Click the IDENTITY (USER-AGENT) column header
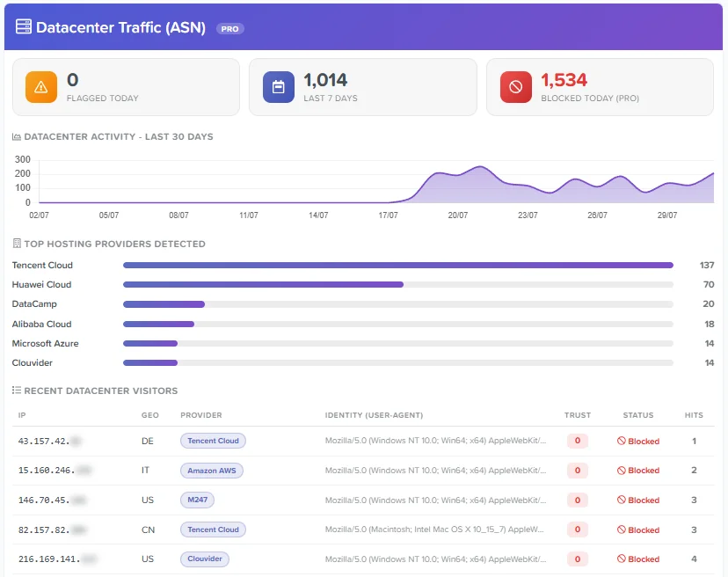The width and height of the screenshot is (728, 577). click(x=374, y=415)
